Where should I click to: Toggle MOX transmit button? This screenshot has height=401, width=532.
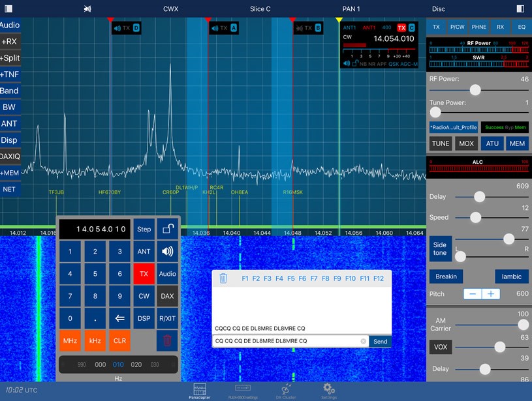466,143
